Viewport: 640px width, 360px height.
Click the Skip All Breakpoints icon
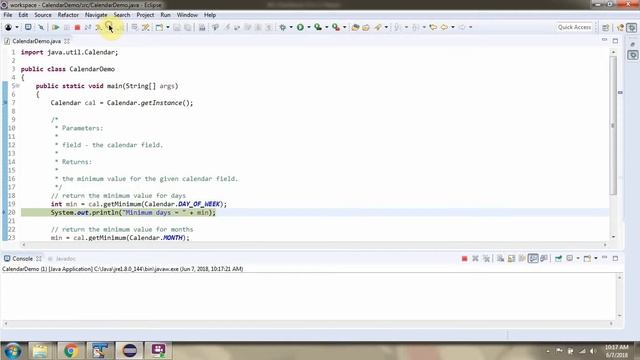tap(41, 27)
